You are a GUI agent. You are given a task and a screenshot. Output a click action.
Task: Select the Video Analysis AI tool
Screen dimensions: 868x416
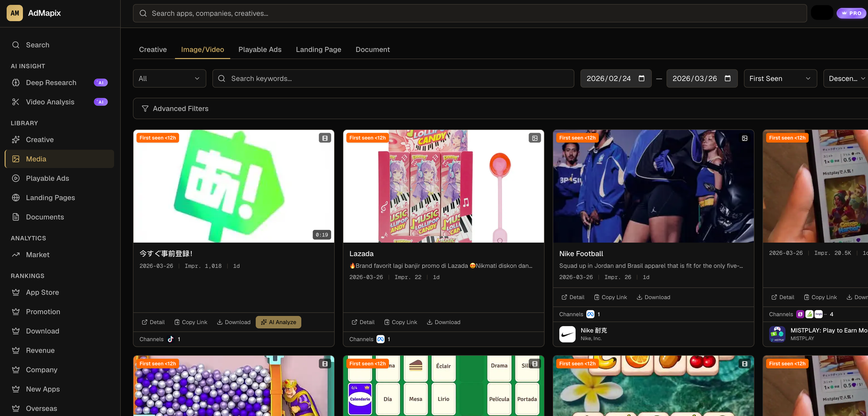(49, 102)
